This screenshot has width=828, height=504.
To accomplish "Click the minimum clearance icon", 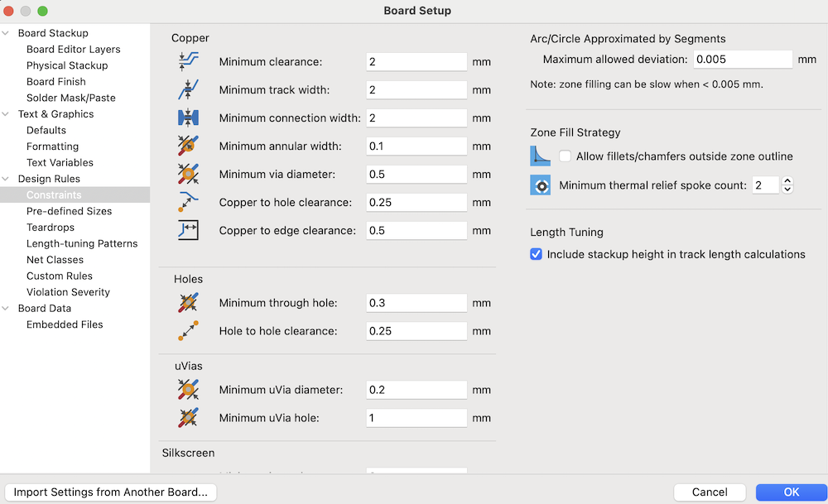I will click(x=188, y=61).
